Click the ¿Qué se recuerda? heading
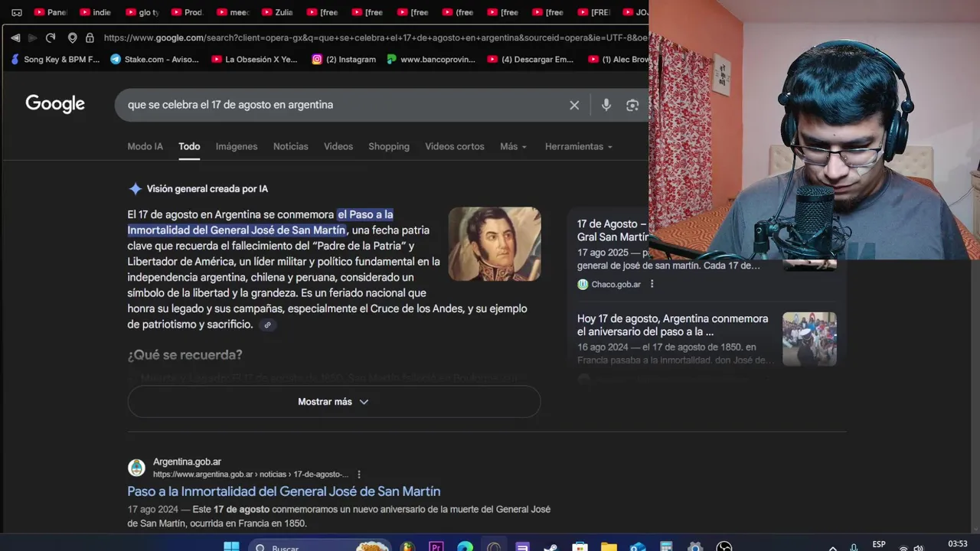The image size is (980, 551). pos(185,355)
